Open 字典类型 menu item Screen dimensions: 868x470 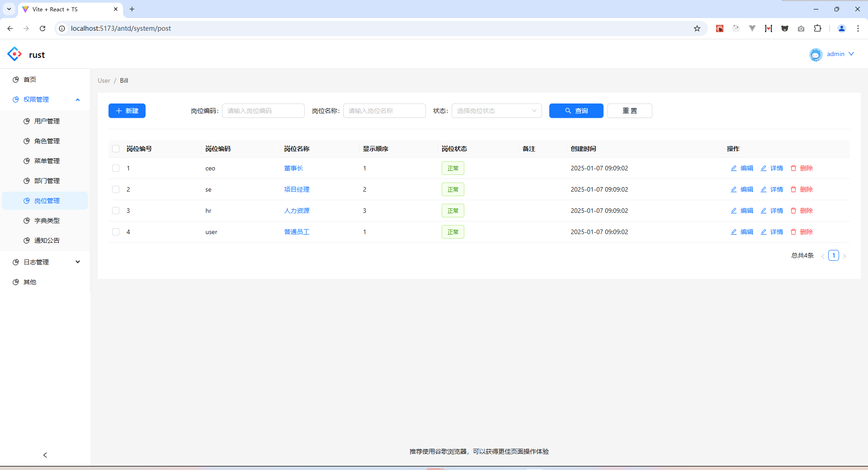(x=45, y=221)
